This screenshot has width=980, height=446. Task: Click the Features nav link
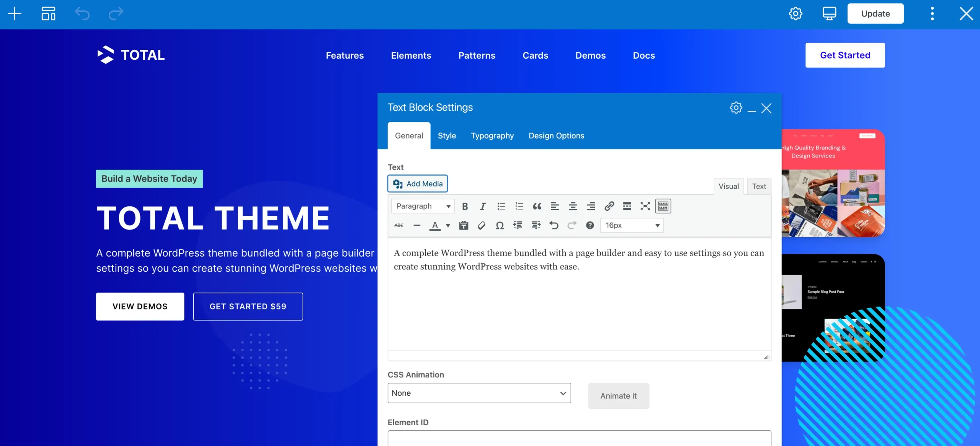(345, 56)
